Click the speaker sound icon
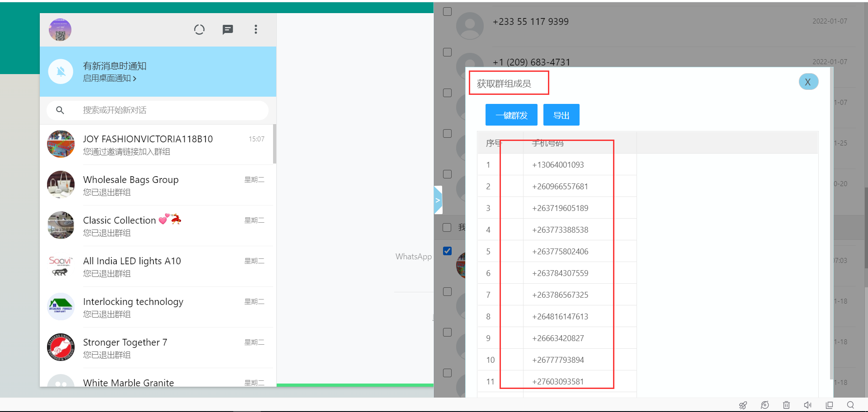868x412 pixels. click(x=807, y=405)
